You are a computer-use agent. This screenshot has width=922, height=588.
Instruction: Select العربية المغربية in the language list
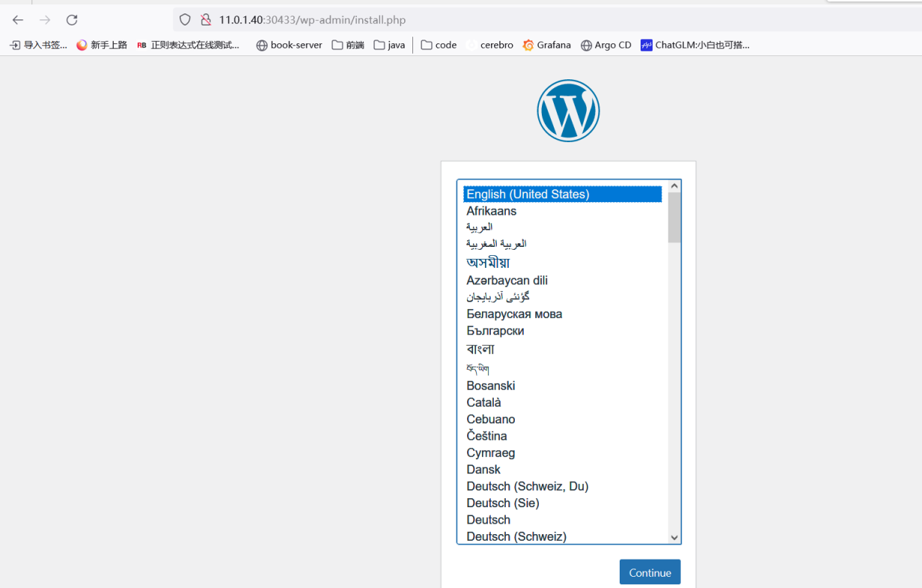pyautogui.click(x=563, y=244)
